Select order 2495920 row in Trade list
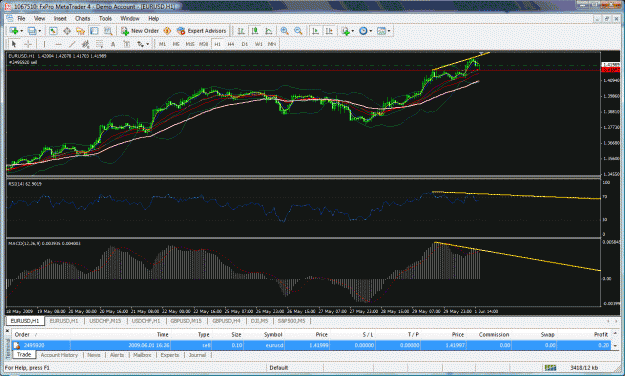 pos(311,345)
